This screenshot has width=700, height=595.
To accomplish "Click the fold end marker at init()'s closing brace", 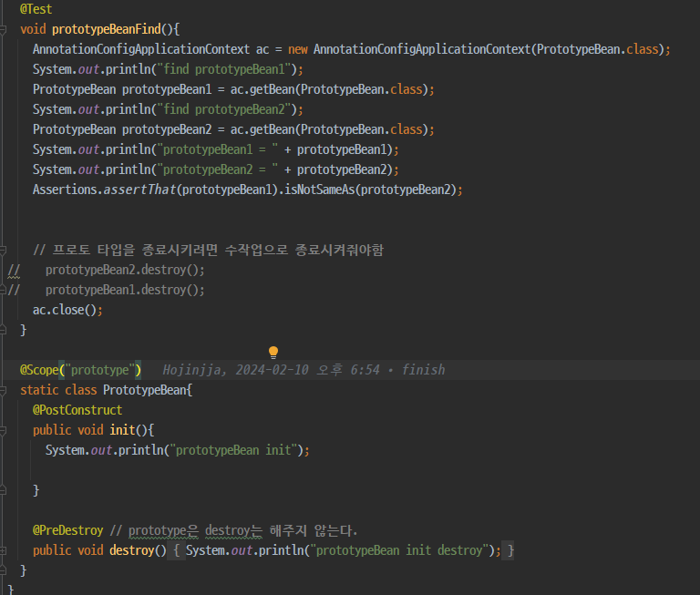I will (3, 490).
